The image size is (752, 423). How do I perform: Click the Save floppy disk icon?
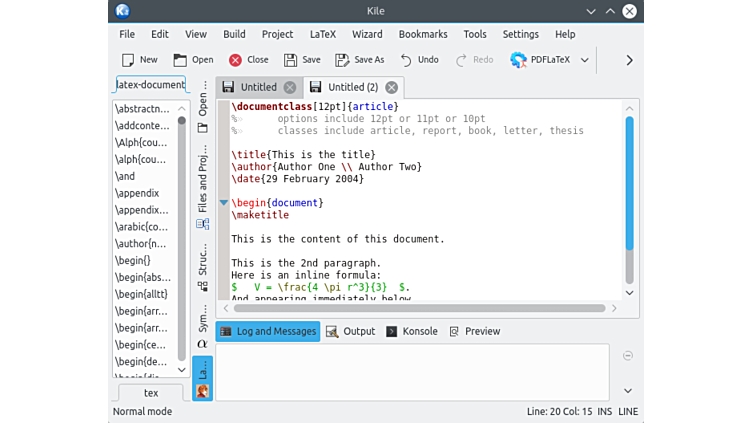click(290, 60)
